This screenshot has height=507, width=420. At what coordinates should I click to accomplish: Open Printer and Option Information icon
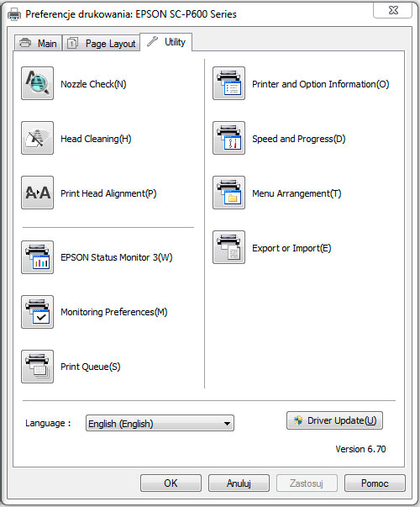228,83
